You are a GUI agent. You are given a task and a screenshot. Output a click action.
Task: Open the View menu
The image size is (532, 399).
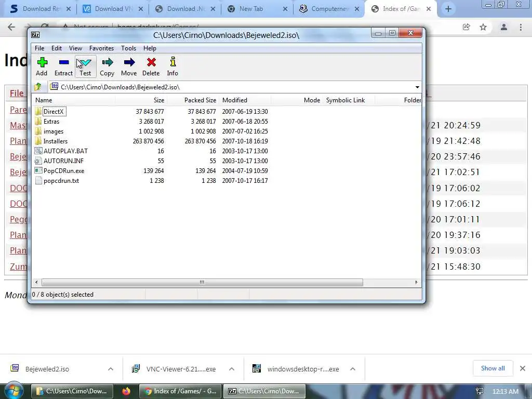click(x=75, y=48)
